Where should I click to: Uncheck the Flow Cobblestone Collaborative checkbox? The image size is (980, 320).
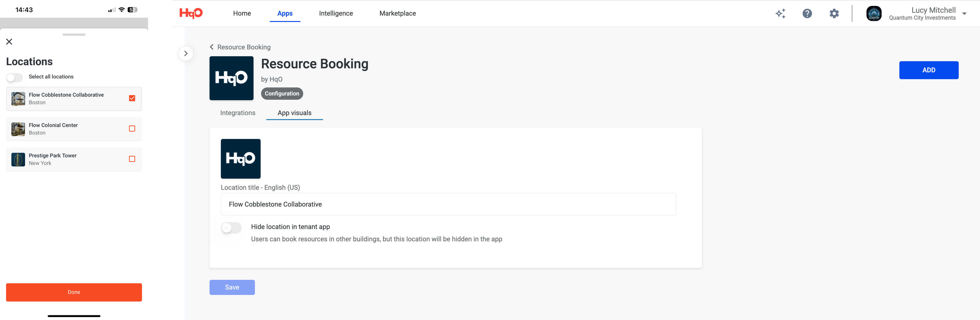coord(132,98)
